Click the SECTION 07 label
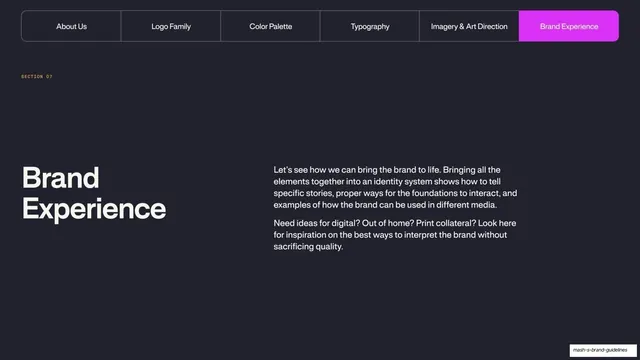640x360 pixels. pos(37,76)
